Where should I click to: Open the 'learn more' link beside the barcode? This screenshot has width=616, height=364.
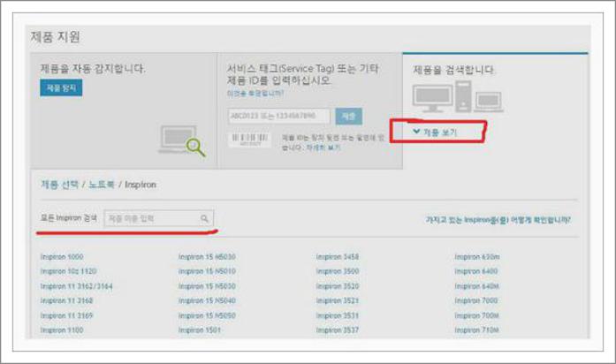[x=323, y=148]
